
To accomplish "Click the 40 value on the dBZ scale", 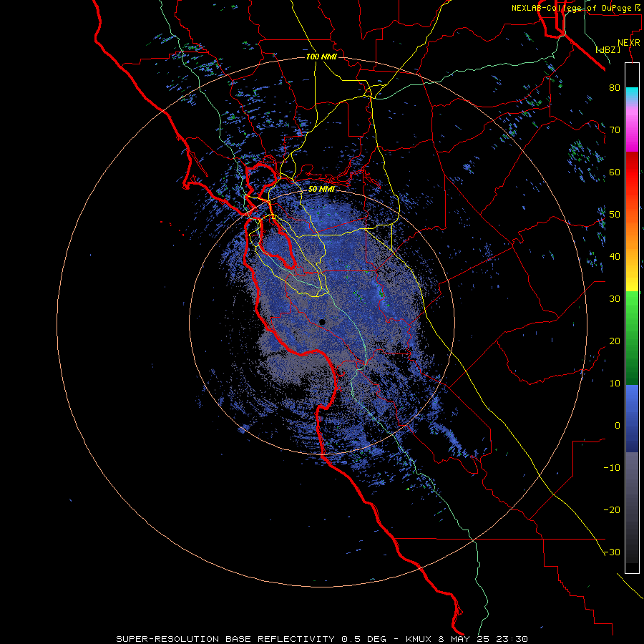I will point(615,257).
